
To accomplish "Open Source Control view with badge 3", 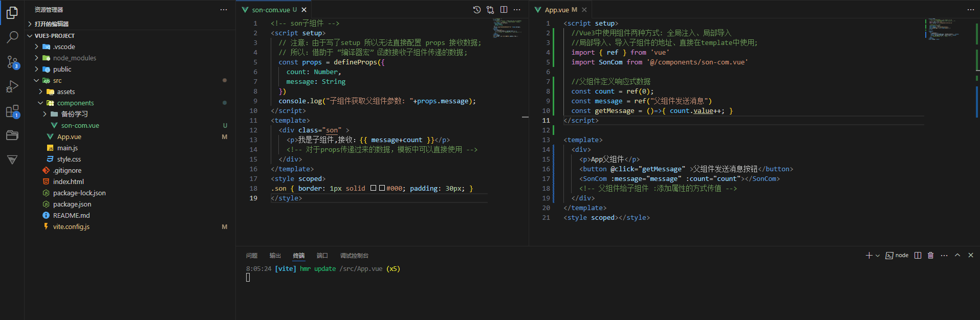I will 12,62.
